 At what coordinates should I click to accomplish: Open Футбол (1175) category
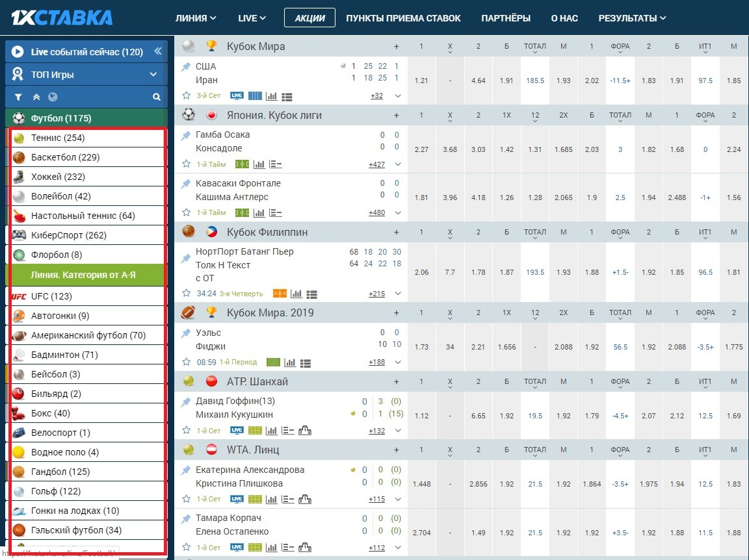pyautogui.click(x=86, y=118)
